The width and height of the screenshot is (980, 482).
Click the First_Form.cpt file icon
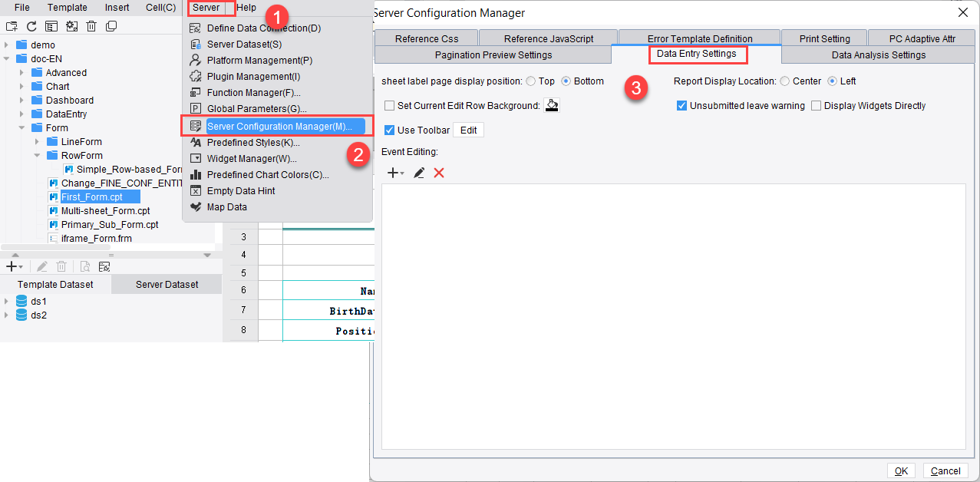coord(54,197)
